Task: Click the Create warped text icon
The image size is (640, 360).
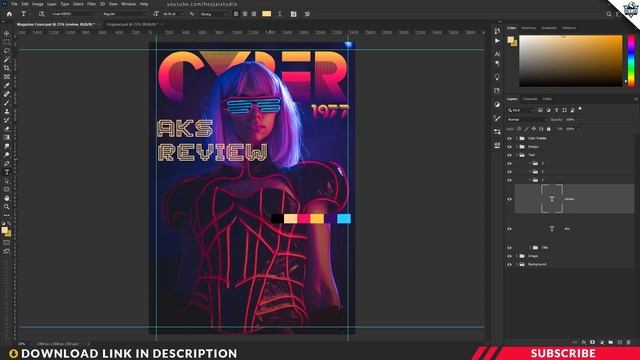Action: (x=280, y=14)
